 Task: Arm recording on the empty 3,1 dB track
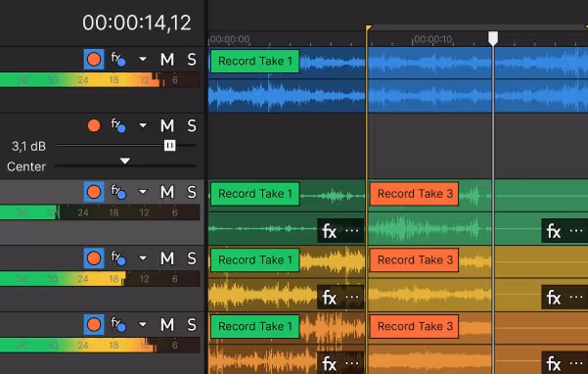coord(94,125)
